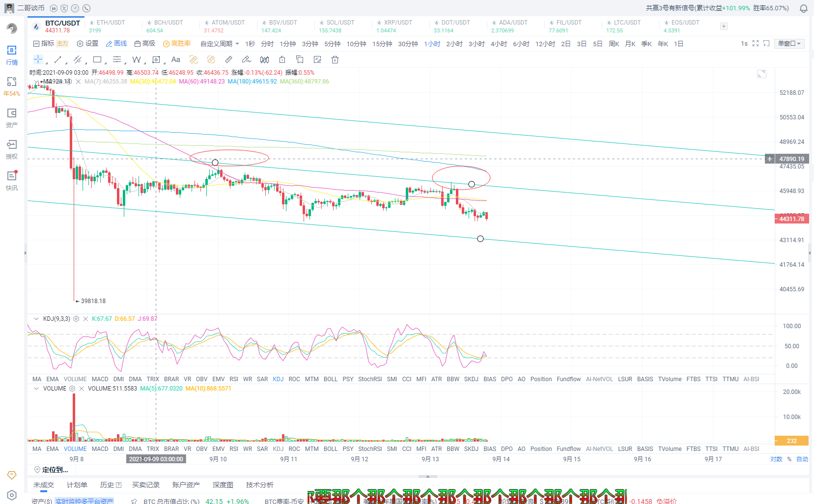Toggle the 对数 log scale option
Screen dimensions: 814x504
click(776, 459)
